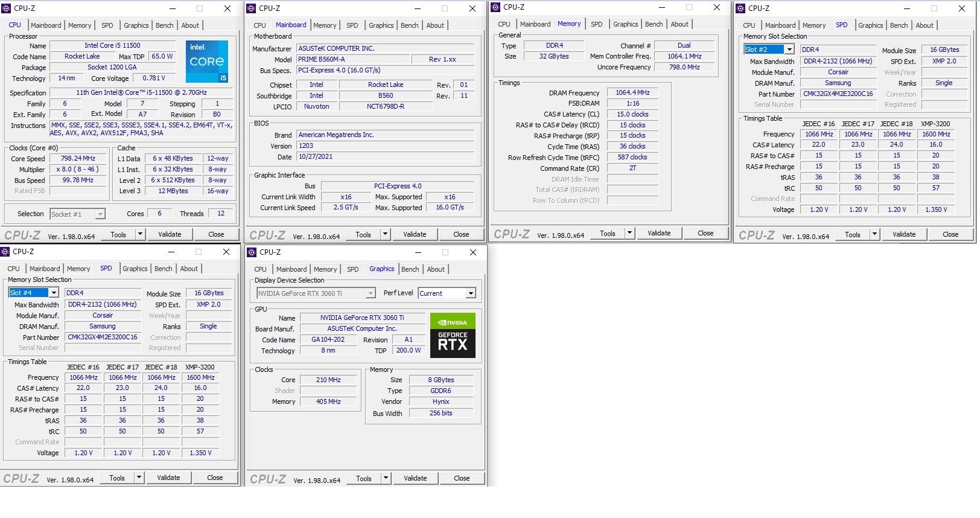Click the NVIDIA GeForce RTX logo
This screenshot has width=980, height=518.
click(453, 335)
